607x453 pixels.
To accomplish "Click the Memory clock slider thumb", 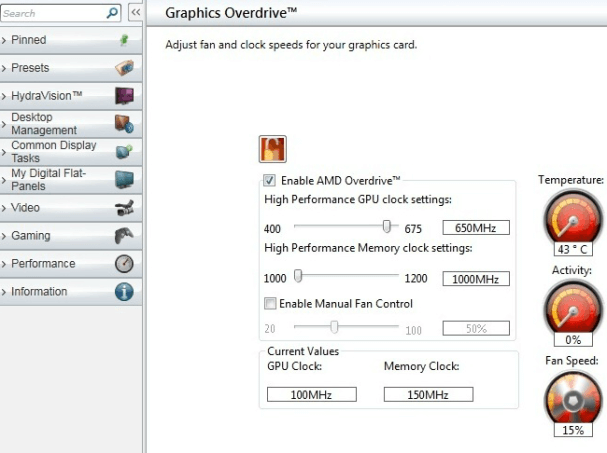I will point(298,276).
